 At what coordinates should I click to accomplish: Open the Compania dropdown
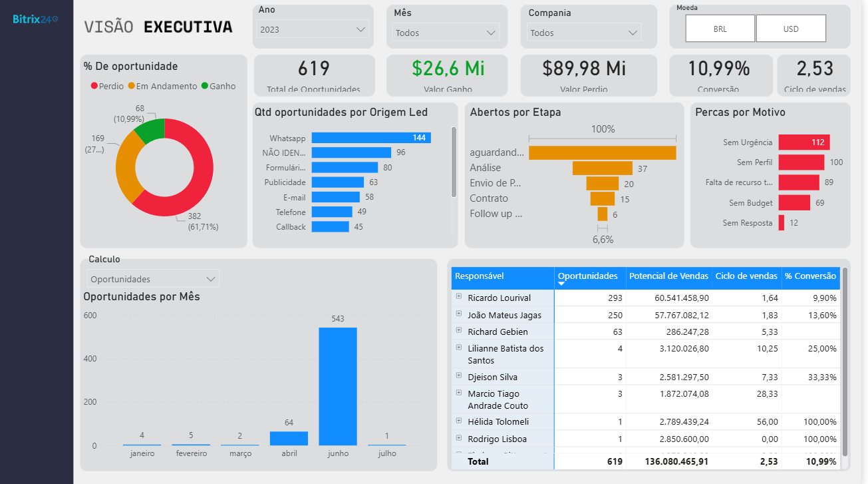583,33
